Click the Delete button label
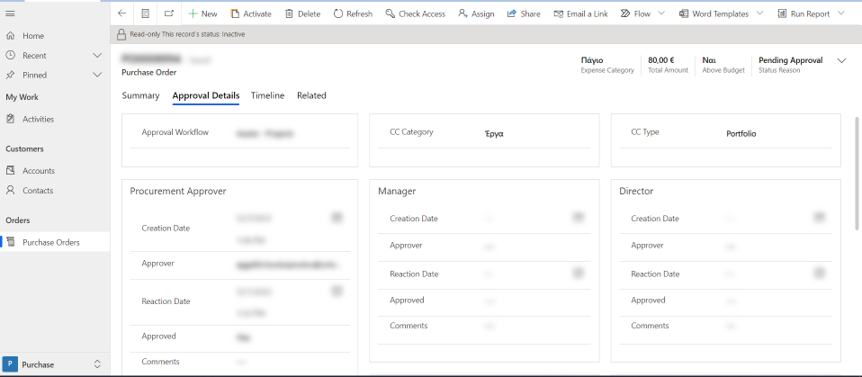This screenshot has width=862, height=377. (309, 14)
